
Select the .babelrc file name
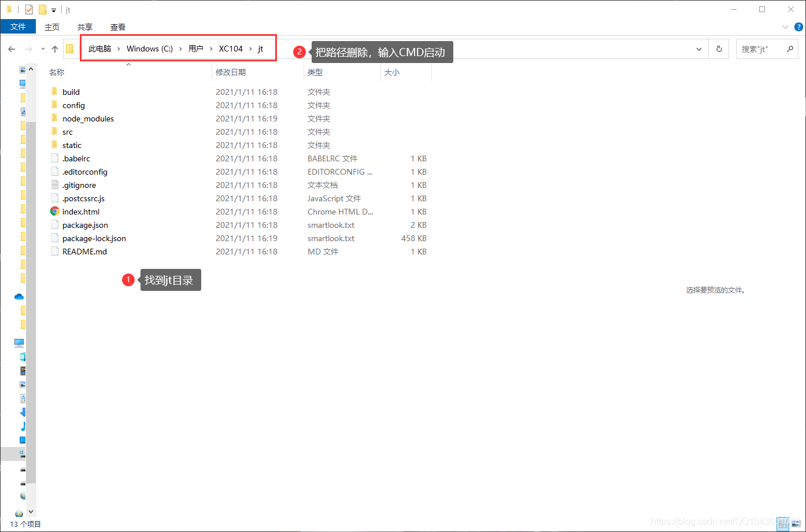pyautogui.click(x=76, y=158)
